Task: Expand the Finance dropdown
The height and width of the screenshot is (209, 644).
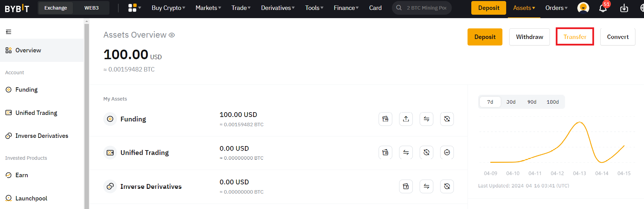Action: coord(346,8)
